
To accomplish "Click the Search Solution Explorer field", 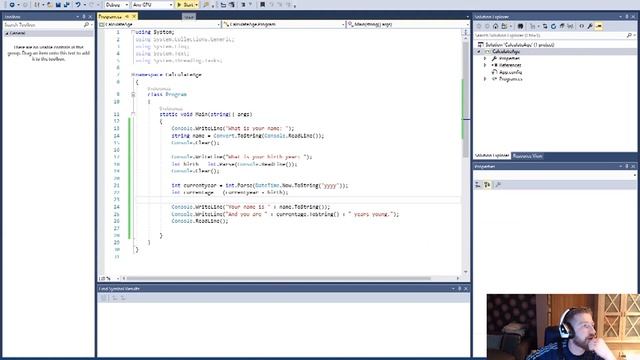I will [549, 36].
